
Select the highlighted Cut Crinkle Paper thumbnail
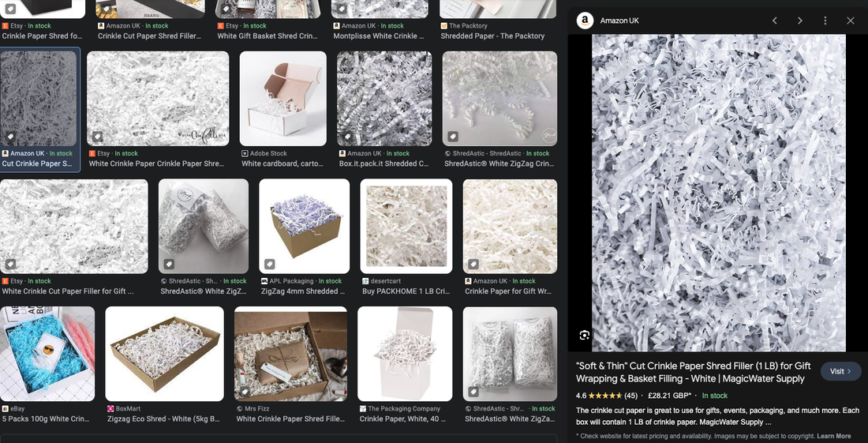point(39,99)
